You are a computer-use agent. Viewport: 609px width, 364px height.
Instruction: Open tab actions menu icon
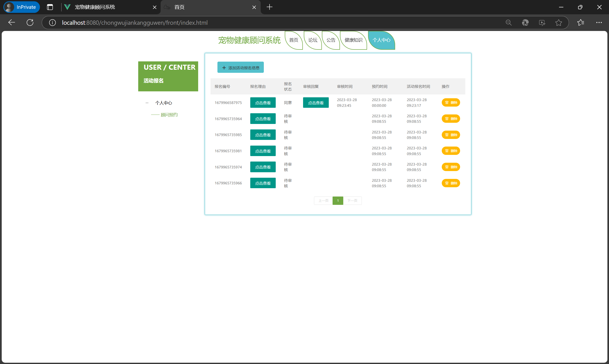[x=50, y=7]
